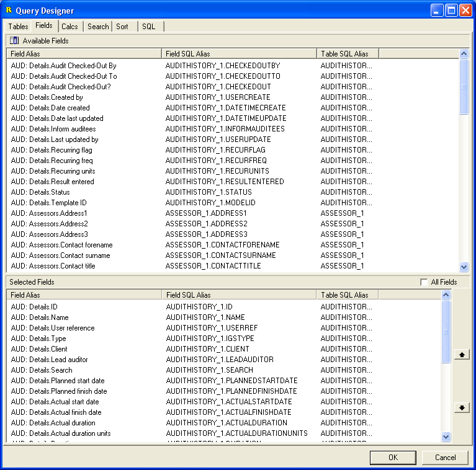The height and width of the screenshot is (470, 476).
Task: Select 'AUD: Details.Type' selected field
Action: [x=224, y=339]
